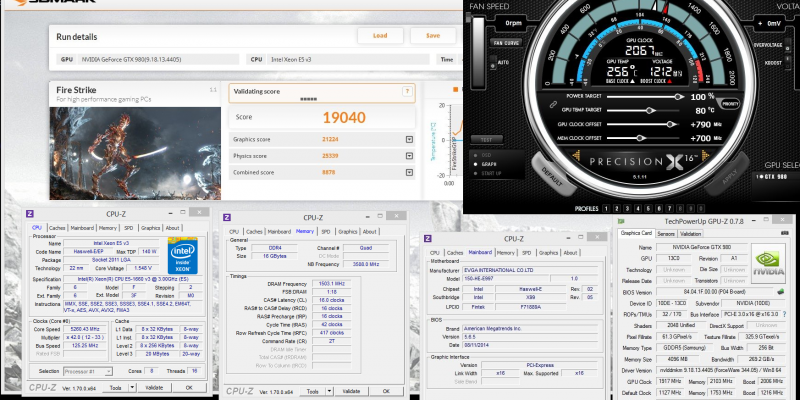Click the APPLY button in Precision X
The image size is (800, 400).
point(730,176)
